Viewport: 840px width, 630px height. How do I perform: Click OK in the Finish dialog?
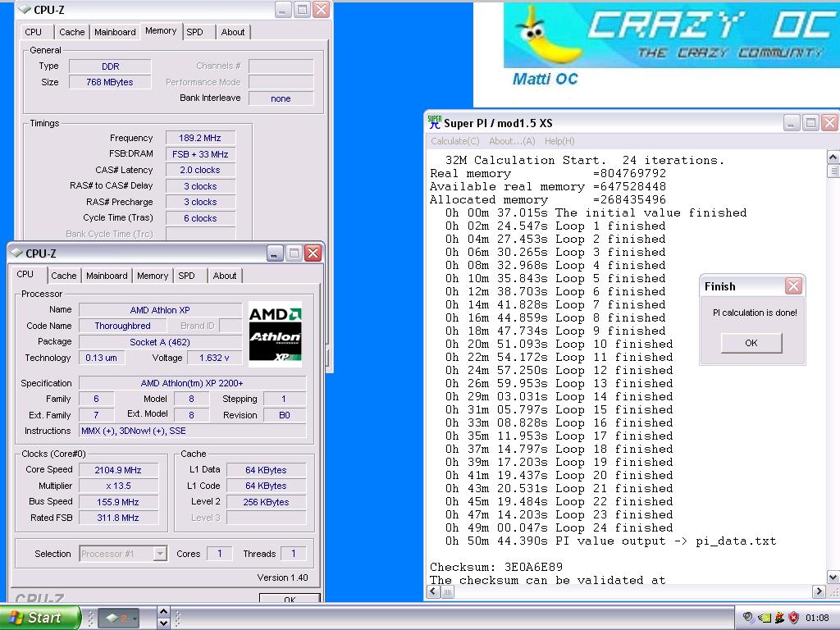point(751,343)
